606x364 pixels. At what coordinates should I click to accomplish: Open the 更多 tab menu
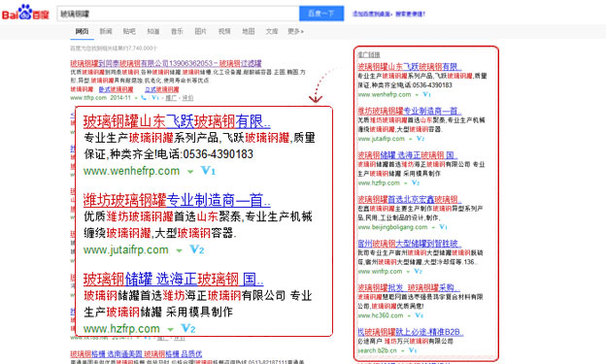[x=295, y=31]
